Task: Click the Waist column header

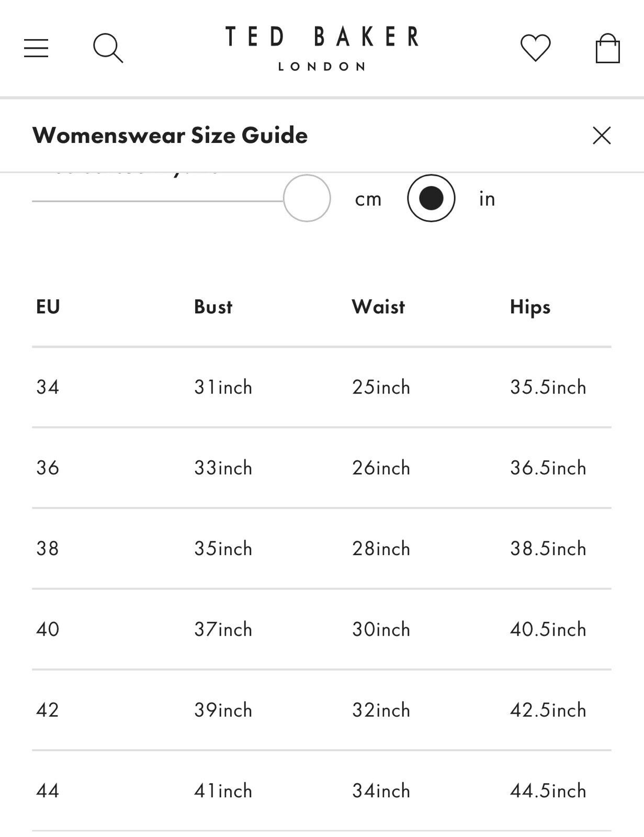Action: pos(378,307)
